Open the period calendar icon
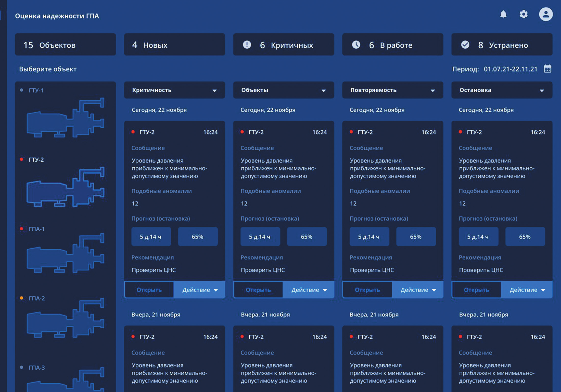 [x=547, y=69]
